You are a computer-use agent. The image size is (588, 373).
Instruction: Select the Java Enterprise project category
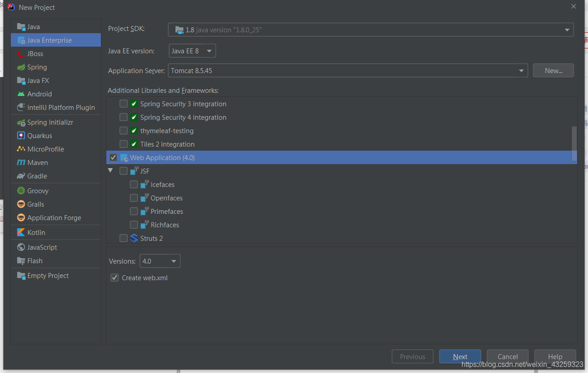tap(56, 40)
